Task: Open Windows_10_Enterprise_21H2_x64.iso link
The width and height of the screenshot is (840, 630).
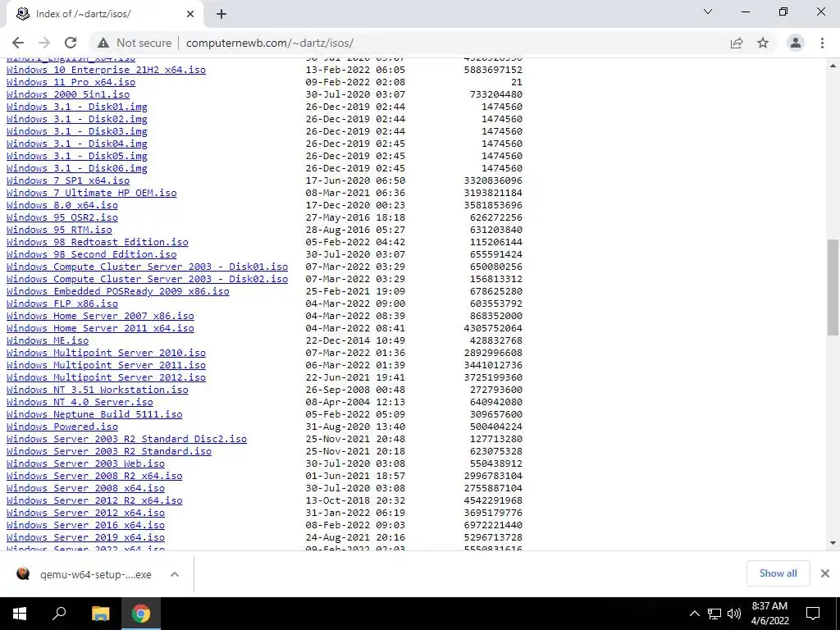Action: coord(106,70)
